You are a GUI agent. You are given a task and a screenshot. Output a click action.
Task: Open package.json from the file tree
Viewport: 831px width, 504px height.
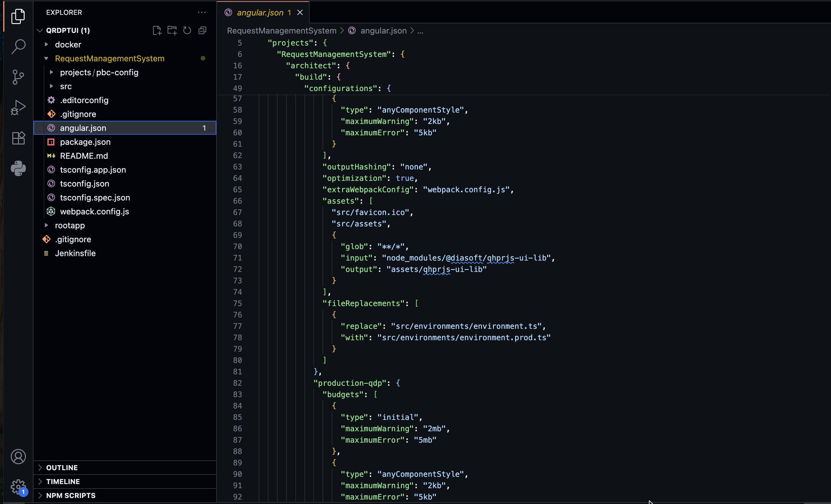click(x=85, y=142)
